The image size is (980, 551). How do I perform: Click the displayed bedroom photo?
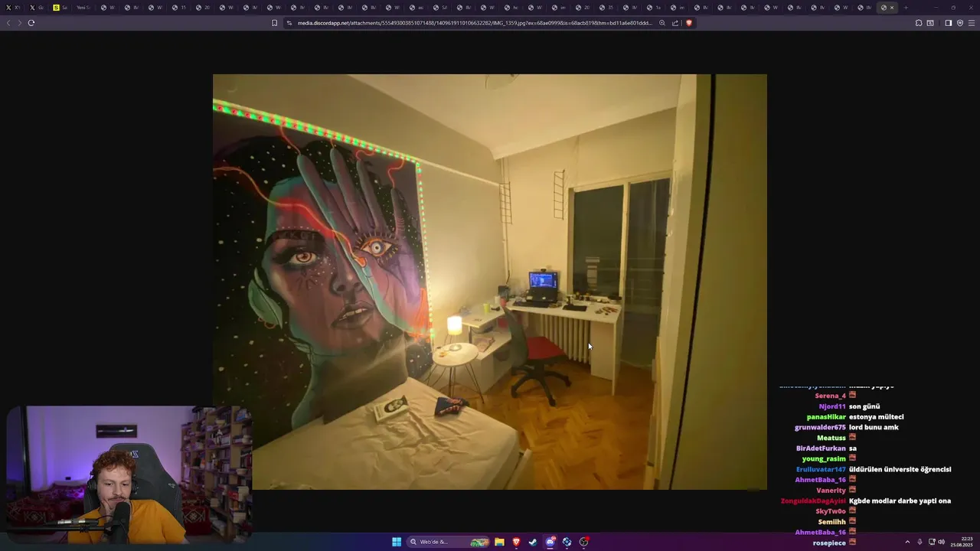tap(489, 282)
